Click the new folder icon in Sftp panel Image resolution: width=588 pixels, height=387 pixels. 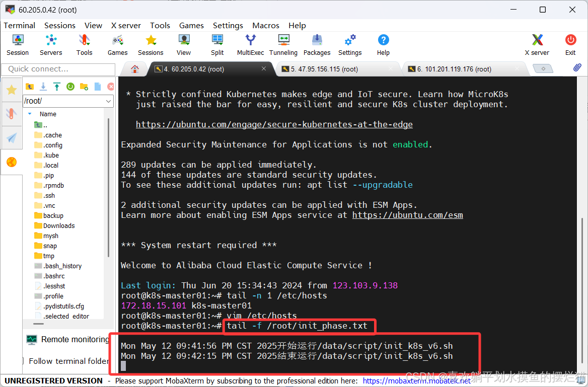84,87
